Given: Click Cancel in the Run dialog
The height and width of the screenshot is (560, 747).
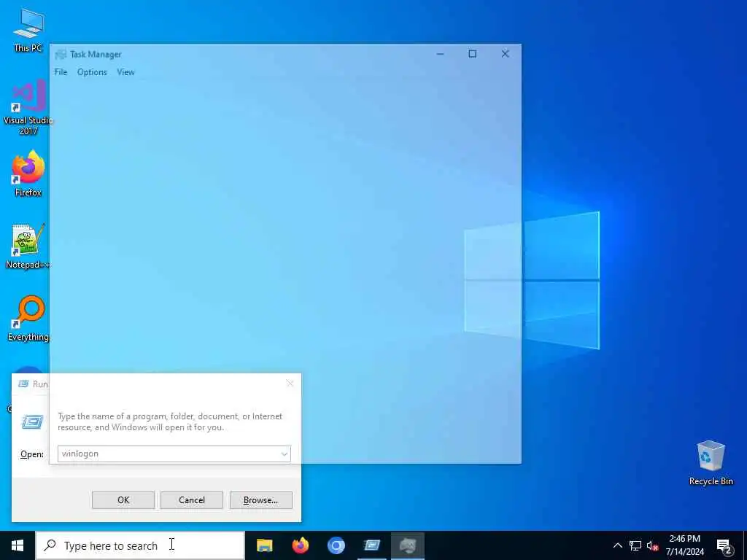Looking at the screenshot, I should tap(192, 500).
